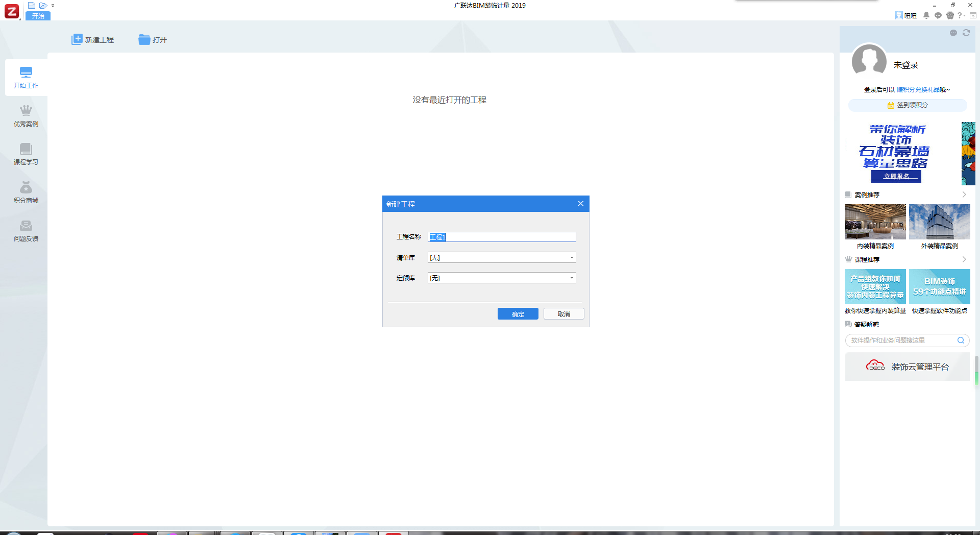Open the 清单库 dropdown
980x535 pixels.
click(502, 257)
